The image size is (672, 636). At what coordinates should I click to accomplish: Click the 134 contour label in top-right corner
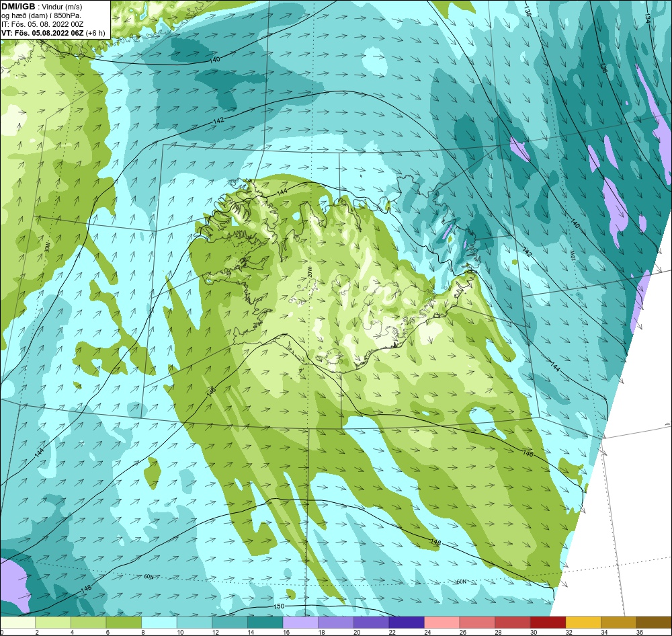click(x=648, y=18)
